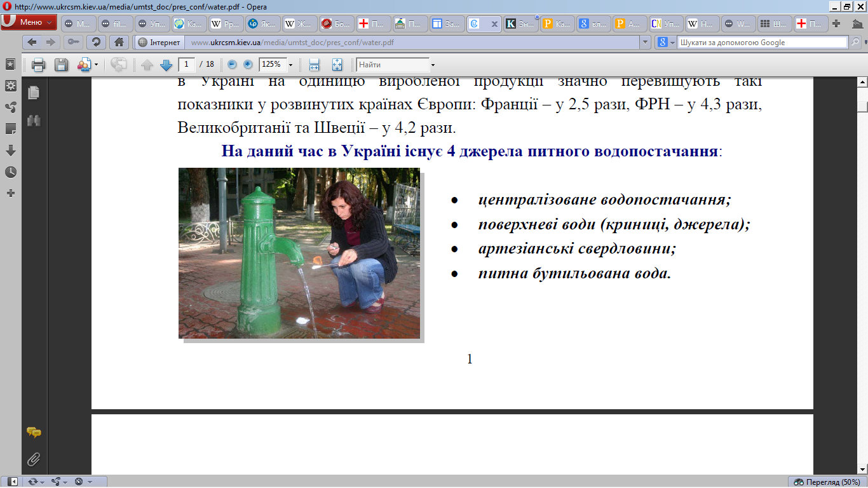Open Opera history clock panel
868x488 pixels.
(x=10, y=172)
